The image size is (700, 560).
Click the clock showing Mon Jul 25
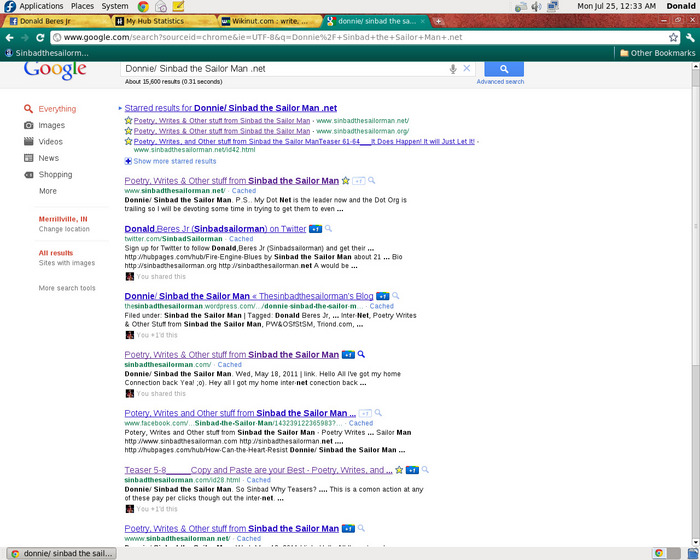[616, 6]
